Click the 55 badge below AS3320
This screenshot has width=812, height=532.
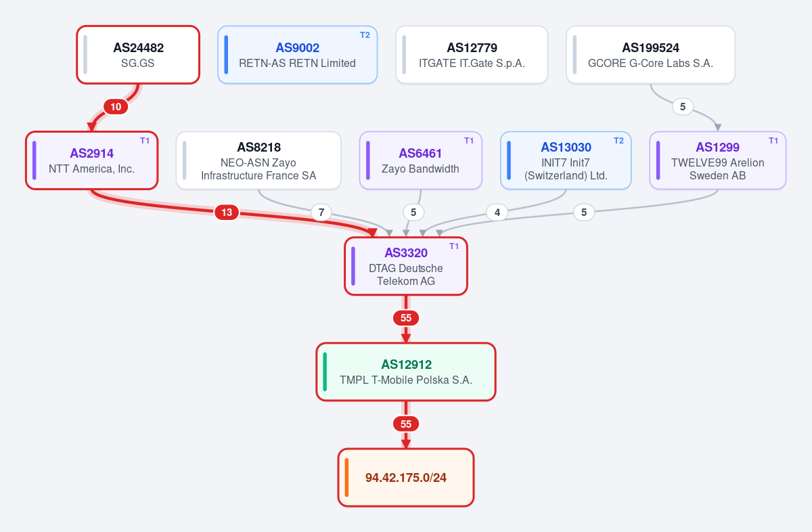click(x=406, y=318)
